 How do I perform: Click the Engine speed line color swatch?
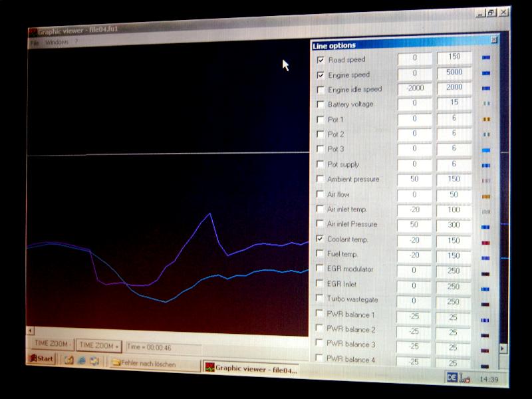tap(485, 73)
